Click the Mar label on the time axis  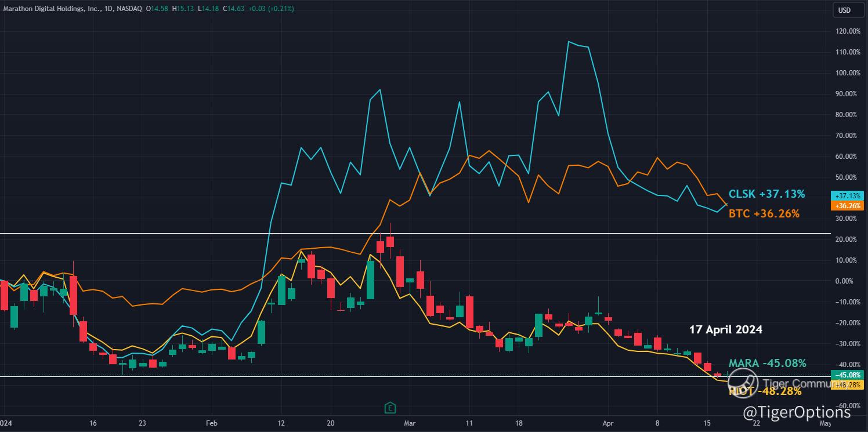tap(410, 423)
